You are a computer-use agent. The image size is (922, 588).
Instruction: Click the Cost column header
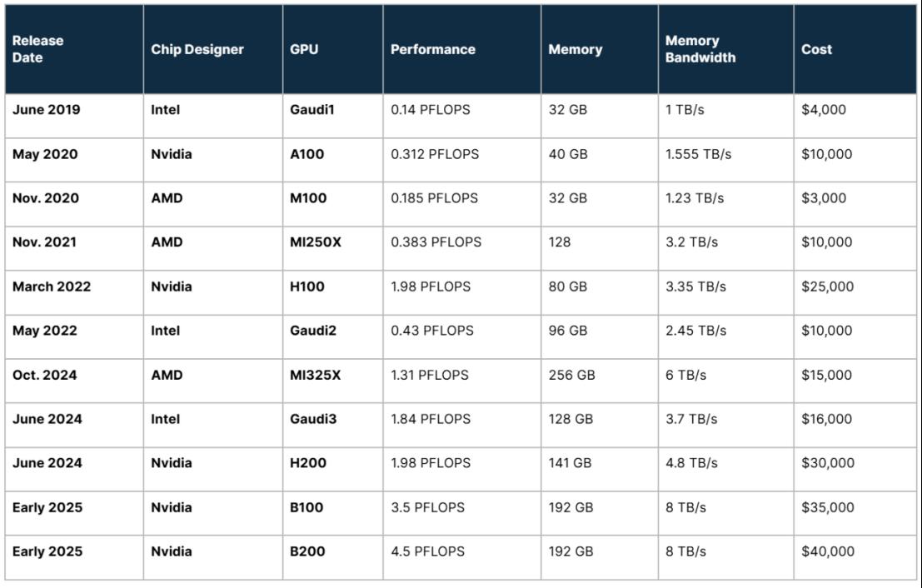tap(855, 49)
